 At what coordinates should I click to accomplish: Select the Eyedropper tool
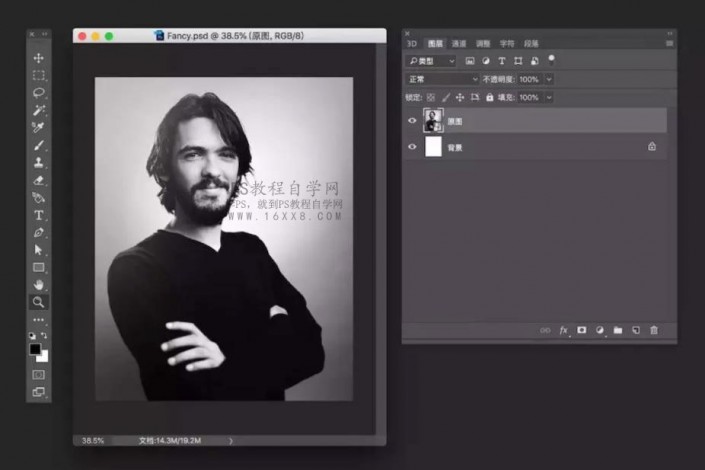point(39,128)
